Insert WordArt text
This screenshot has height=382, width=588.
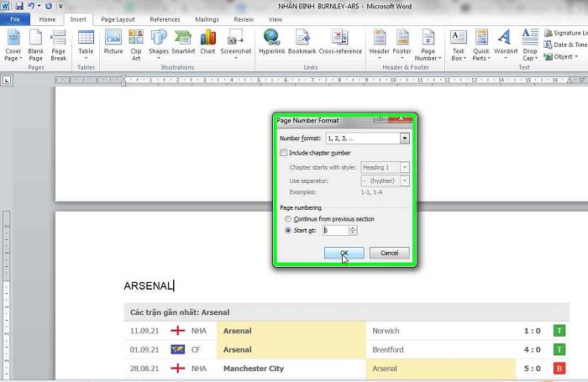(x=506, y=45)
